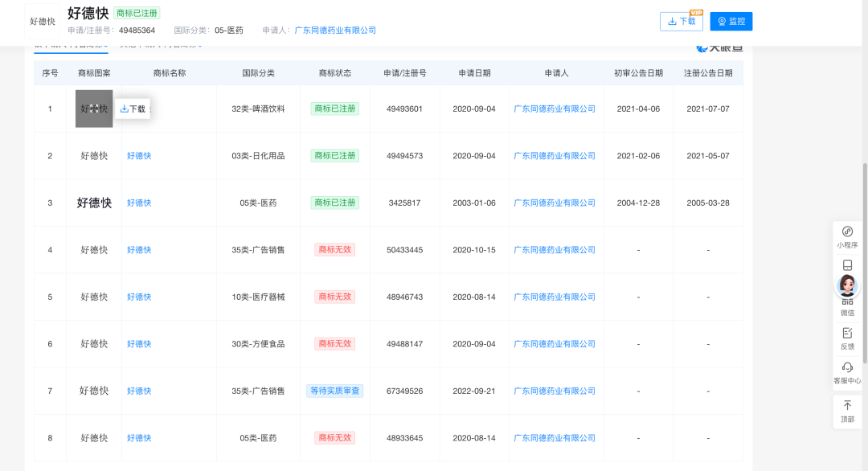Select cell 32类-啤酒饮料

click(x=258, y=109)
